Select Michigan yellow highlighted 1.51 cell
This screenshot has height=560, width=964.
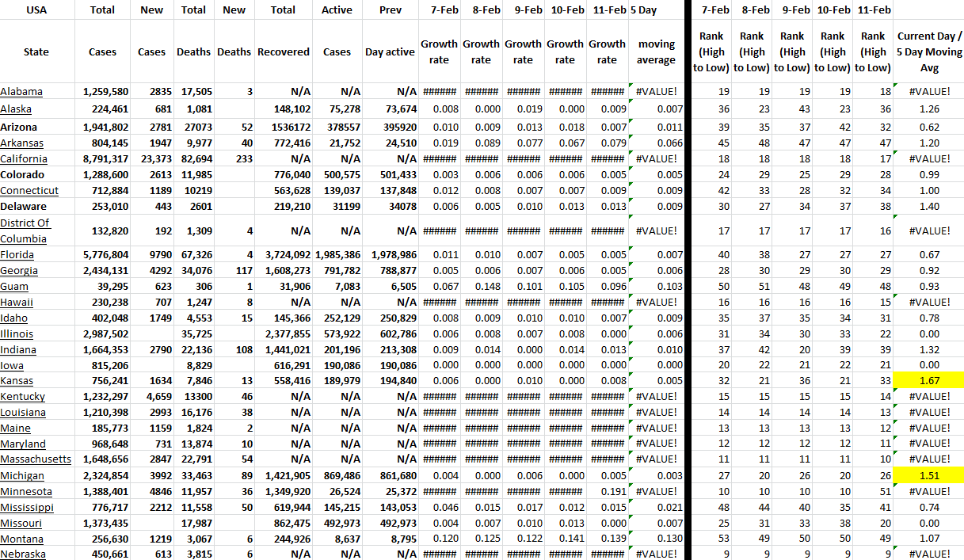[929, 475]
